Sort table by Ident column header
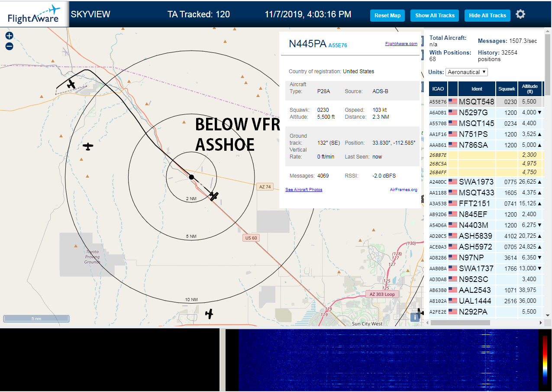The image size is (552, 392). click(477, 89)
